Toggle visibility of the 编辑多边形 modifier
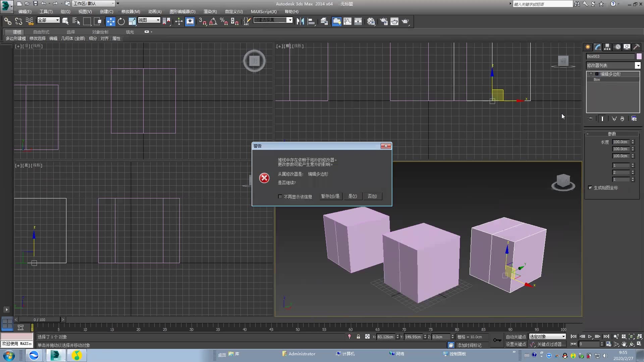The height and width of the screenshot is (362, 644). tap(591, 74)
